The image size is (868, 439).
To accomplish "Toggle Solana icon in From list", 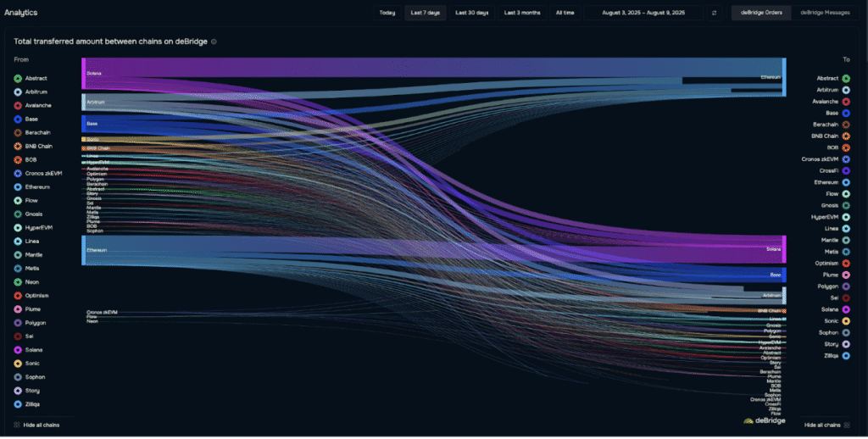I will [x=18, y=350].
